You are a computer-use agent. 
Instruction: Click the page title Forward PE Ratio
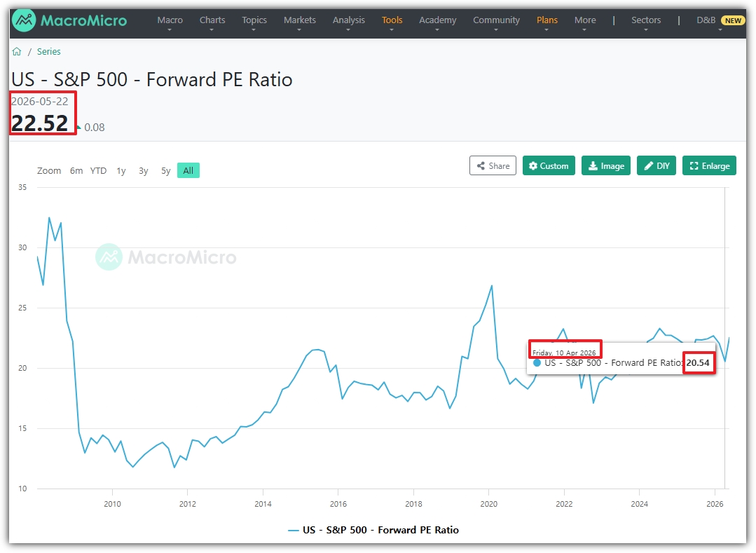(x=151, y=80)
